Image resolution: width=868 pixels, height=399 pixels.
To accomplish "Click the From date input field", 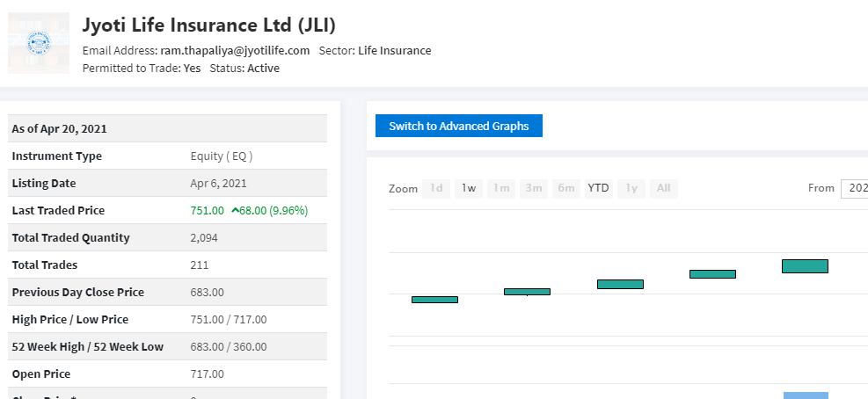I will (x=854, y=188).
